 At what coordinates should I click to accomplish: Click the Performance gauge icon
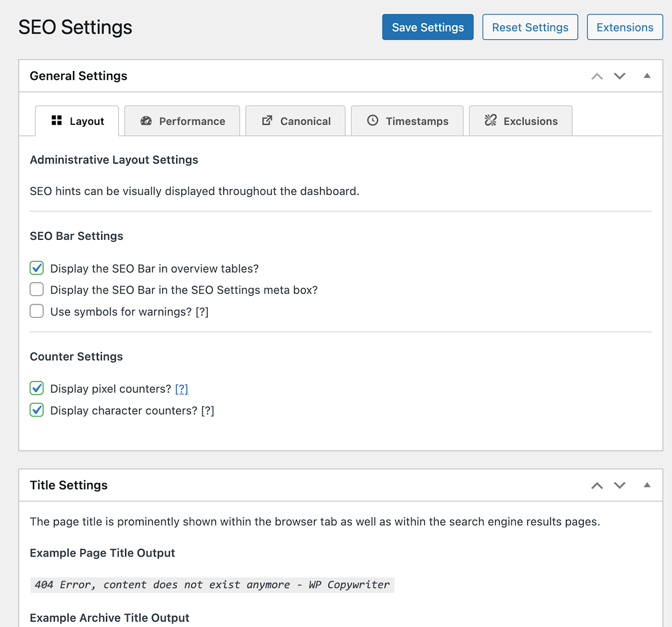[x=146, y=121]
